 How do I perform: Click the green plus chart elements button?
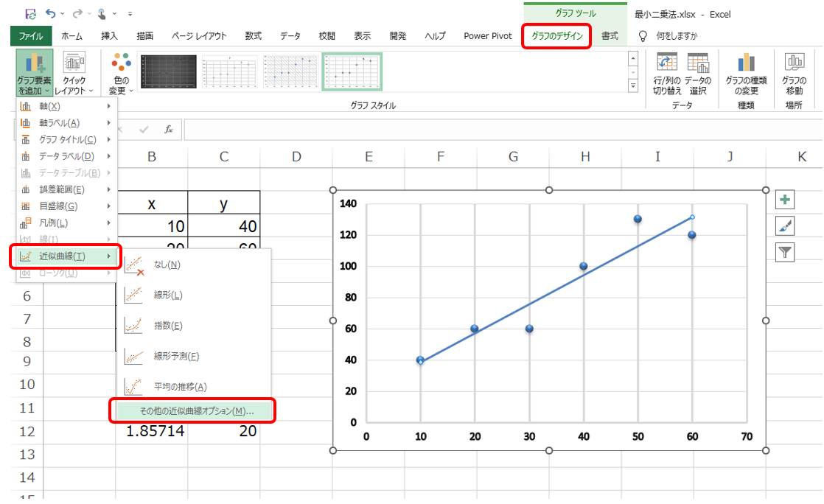click(x=785, y=200)
